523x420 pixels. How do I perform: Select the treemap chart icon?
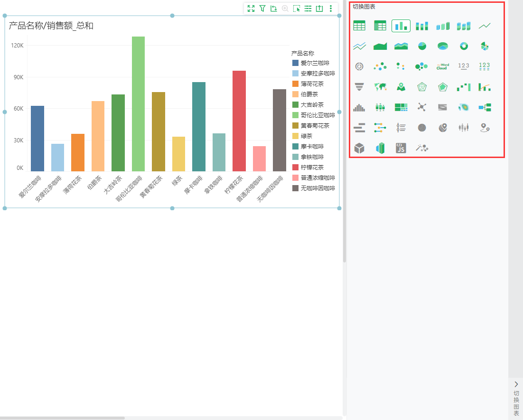click(x=401, y=107)
